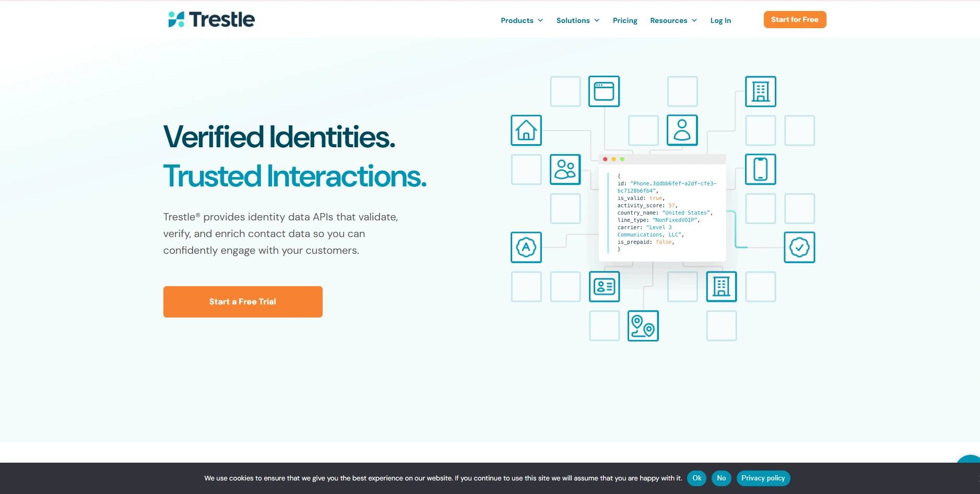
Task: Open the Privacy policy link
Action: tap(763, 478)
